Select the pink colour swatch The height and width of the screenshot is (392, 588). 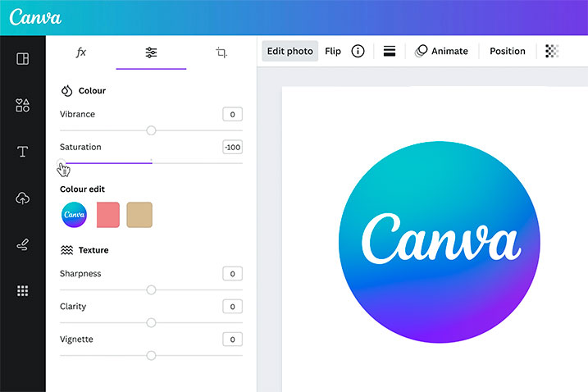(x=108, y=215)
